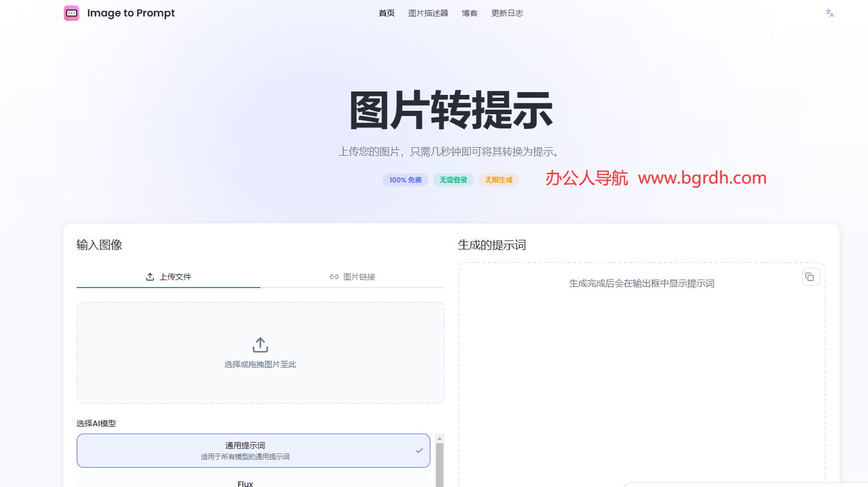
Task: Open the language switcher icon top right
Action: (x=829, y=13)
